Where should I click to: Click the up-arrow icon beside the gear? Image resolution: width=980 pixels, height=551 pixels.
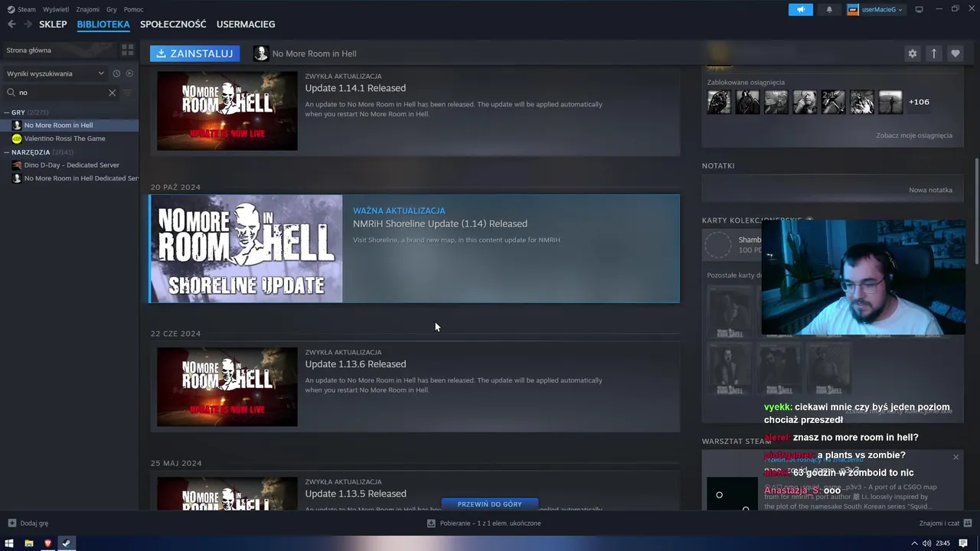point(933,54)
